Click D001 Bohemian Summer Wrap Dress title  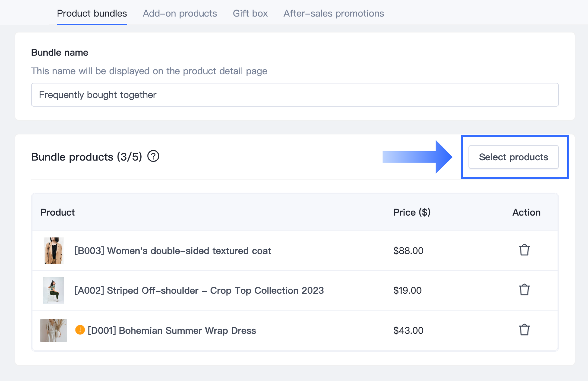(x=172, y=330)
